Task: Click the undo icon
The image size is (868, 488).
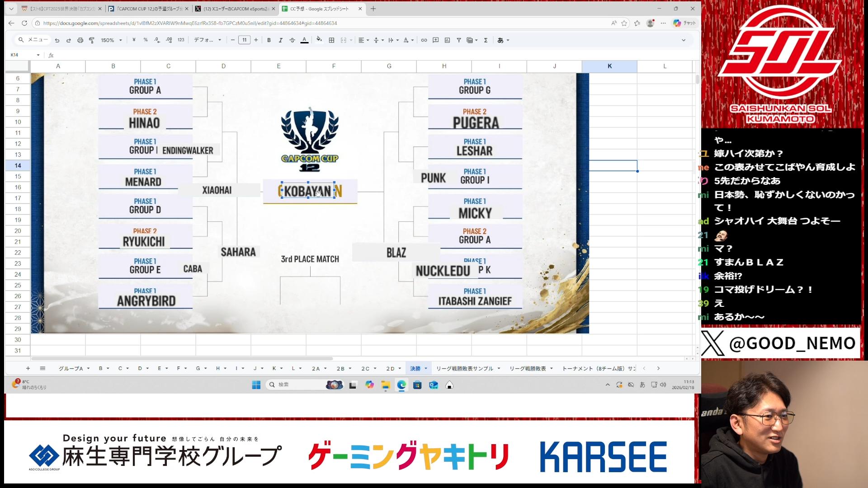Action: pos(57,40)
